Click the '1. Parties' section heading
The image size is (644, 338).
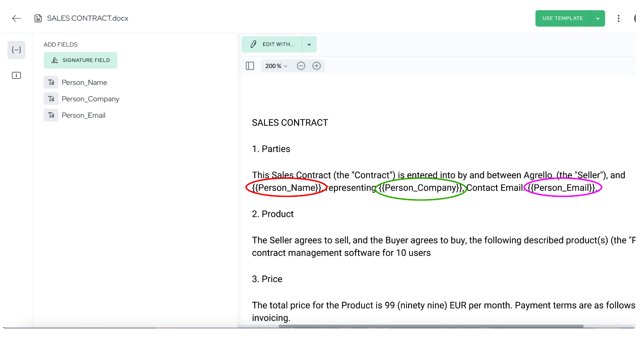click(x=271, y=149)
